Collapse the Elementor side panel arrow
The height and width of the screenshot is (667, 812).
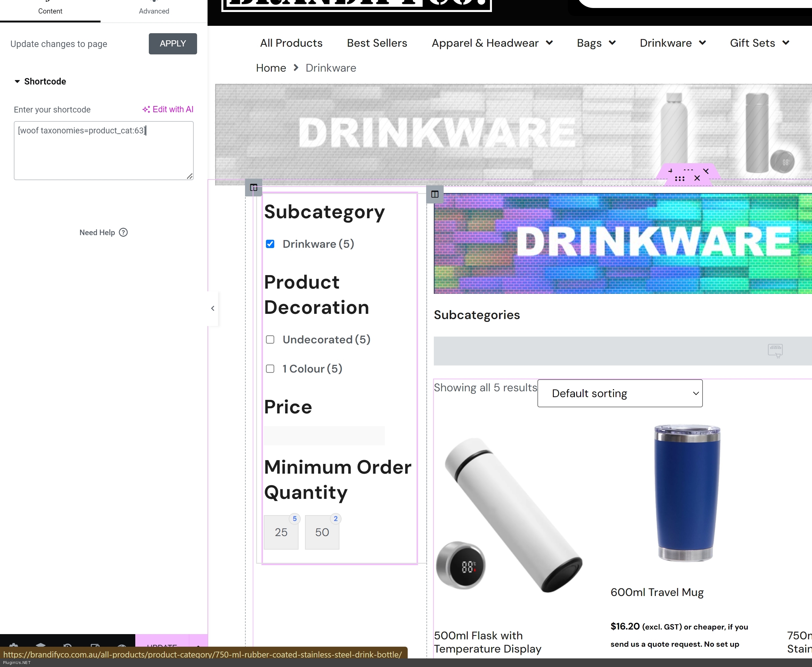[213, 308]
